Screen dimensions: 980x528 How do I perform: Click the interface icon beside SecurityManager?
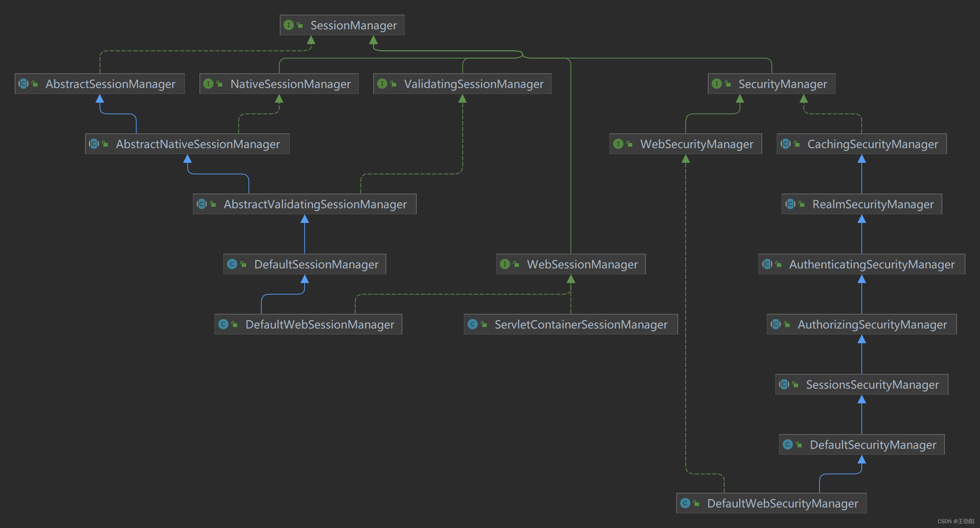click(716, 84)
